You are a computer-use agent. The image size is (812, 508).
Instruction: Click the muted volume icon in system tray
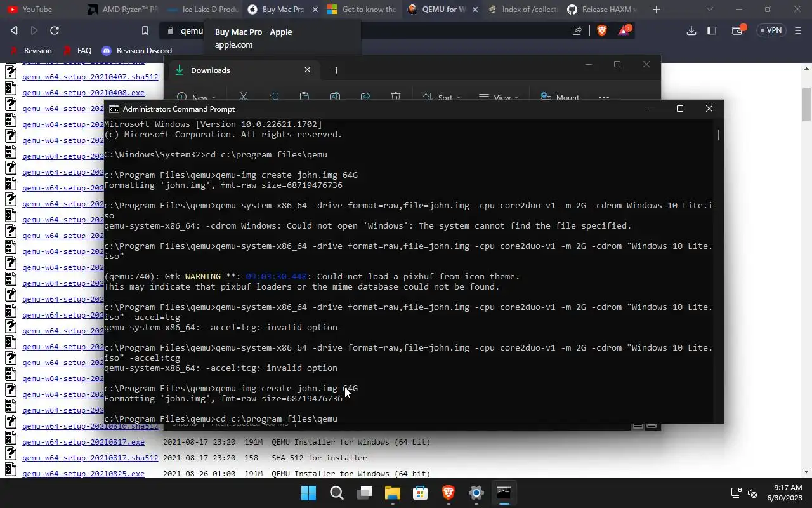click(x=752, y=493)
